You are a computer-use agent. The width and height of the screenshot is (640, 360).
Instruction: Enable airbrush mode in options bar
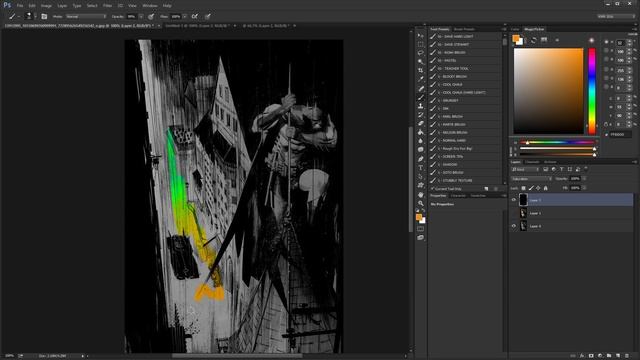(195, 16)
